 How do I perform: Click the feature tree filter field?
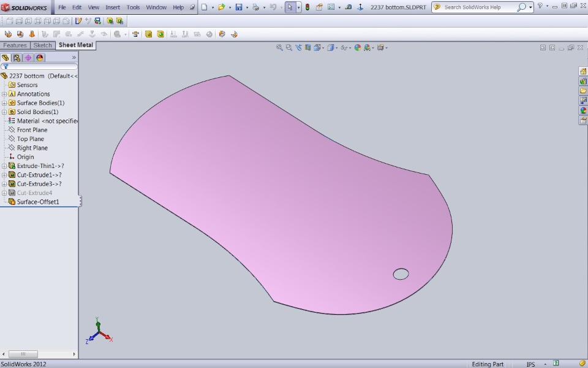click(39, 66)
